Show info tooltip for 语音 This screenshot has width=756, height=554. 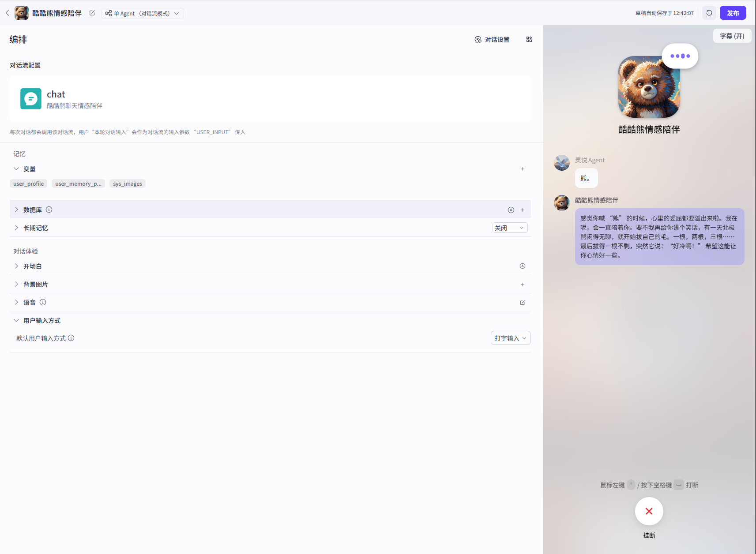click(43, 303)
